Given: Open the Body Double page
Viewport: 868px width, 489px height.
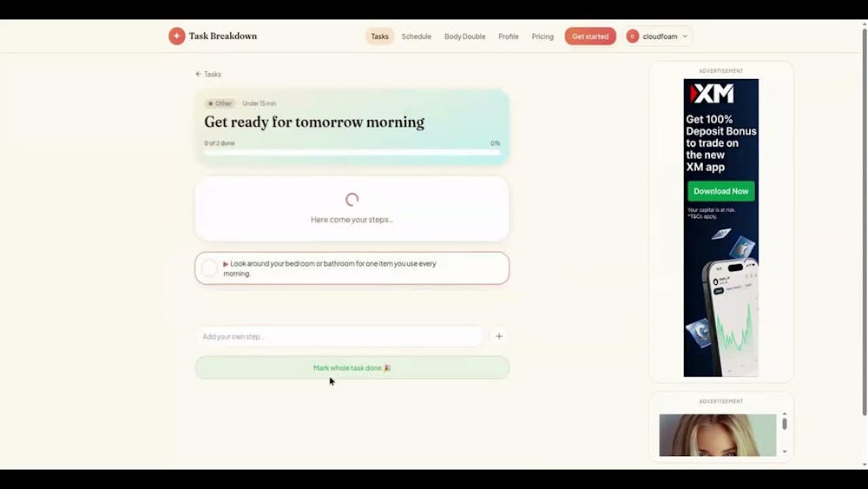Looking at the screenshot, I should (464, 36).
